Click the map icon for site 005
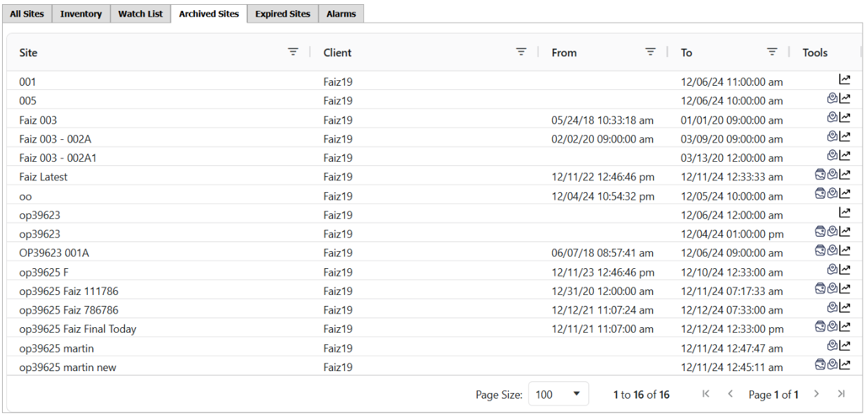The image size is (868, 415). 832,99
